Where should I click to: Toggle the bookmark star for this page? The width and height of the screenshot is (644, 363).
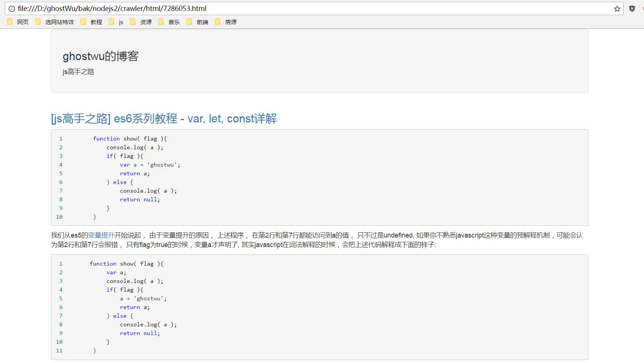(x=617, y=8)
